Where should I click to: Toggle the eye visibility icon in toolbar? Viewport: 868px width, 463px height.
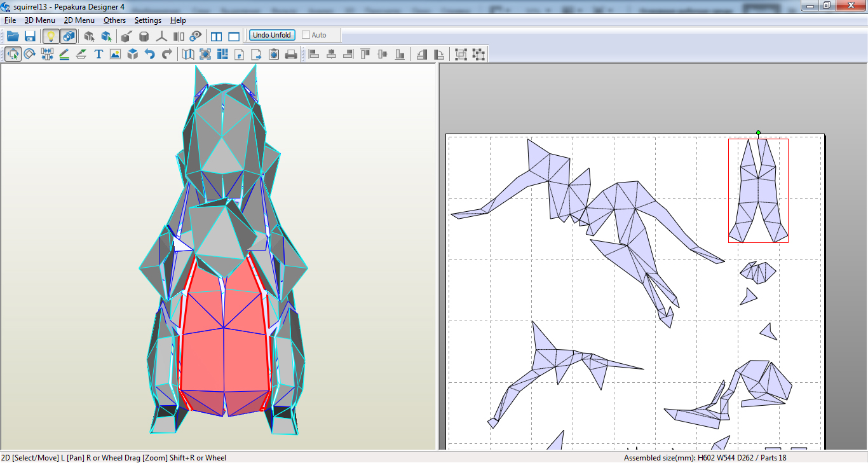click(x=196, y=36)
